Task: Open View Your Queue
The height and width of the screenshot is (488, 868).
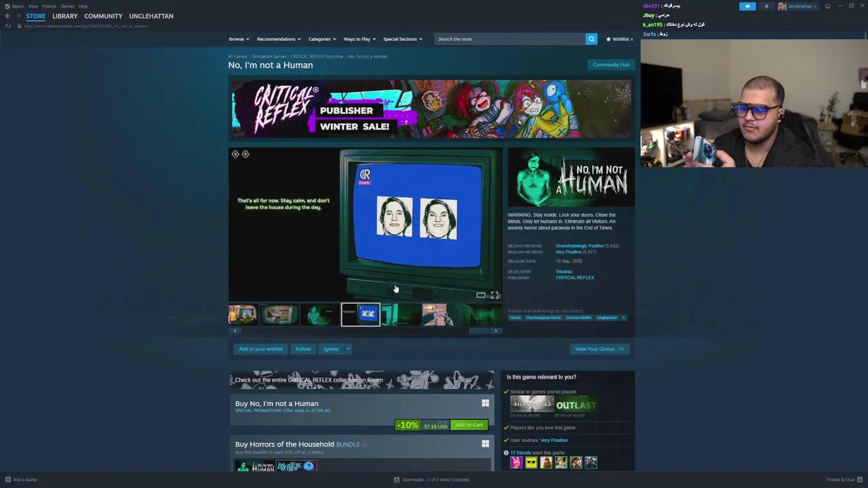Action: pyautogui.click(x=599, y=349)
